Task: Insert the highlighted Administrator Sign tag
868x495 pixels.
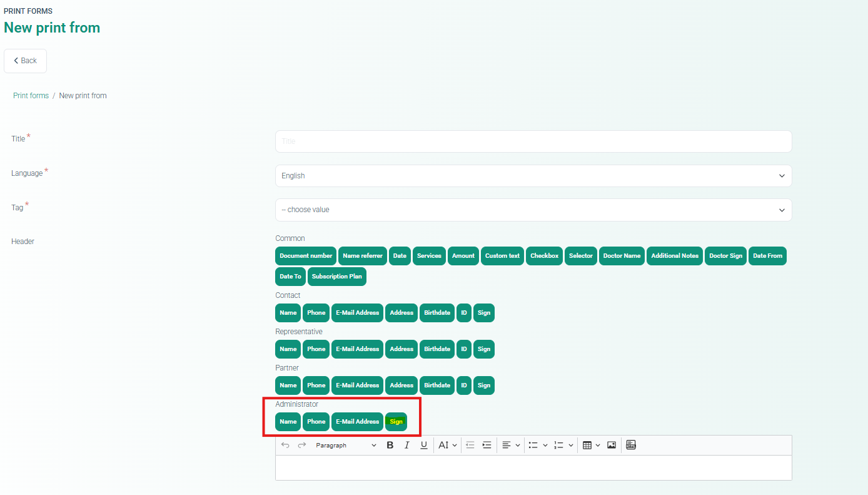Action: 396,422
